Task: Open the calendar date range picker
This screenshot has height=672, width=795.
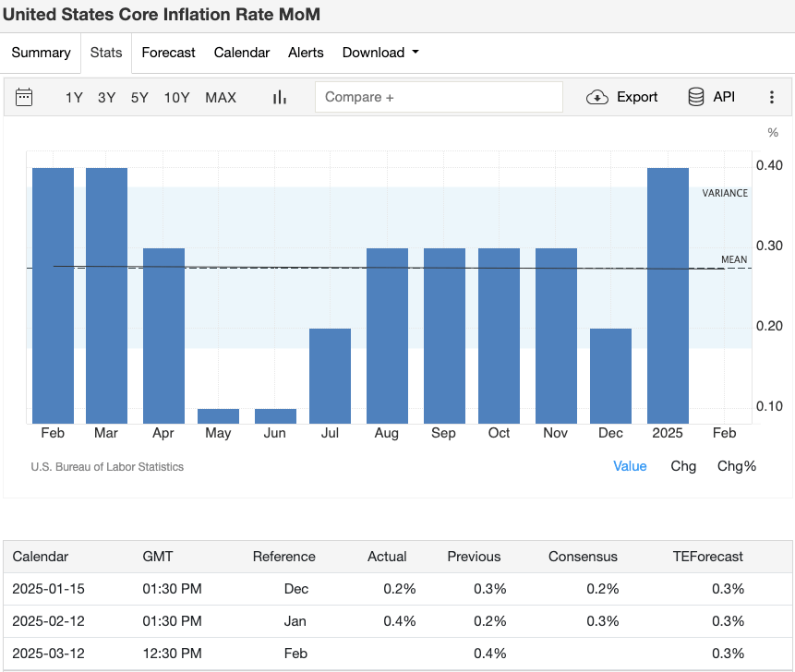Action: pyautogui.click(x=25, y=97)
